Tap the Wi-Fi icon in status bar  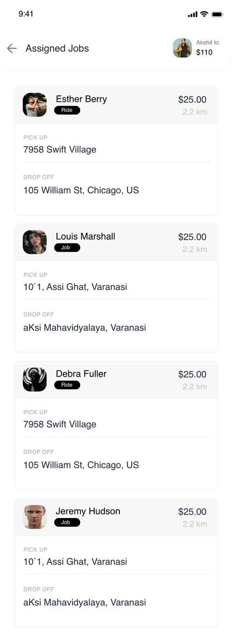(x=204, y=14)
